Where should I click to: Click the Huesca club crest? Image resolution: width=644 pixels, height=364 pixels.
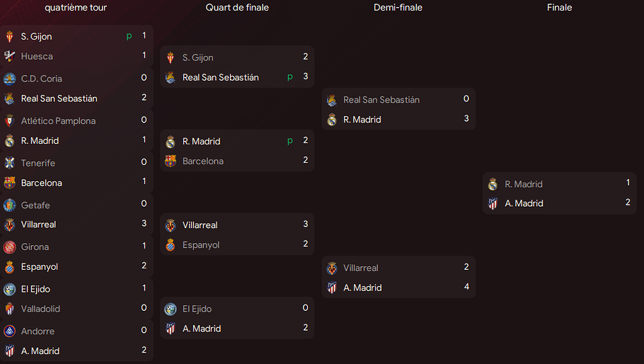pos(9,56)
